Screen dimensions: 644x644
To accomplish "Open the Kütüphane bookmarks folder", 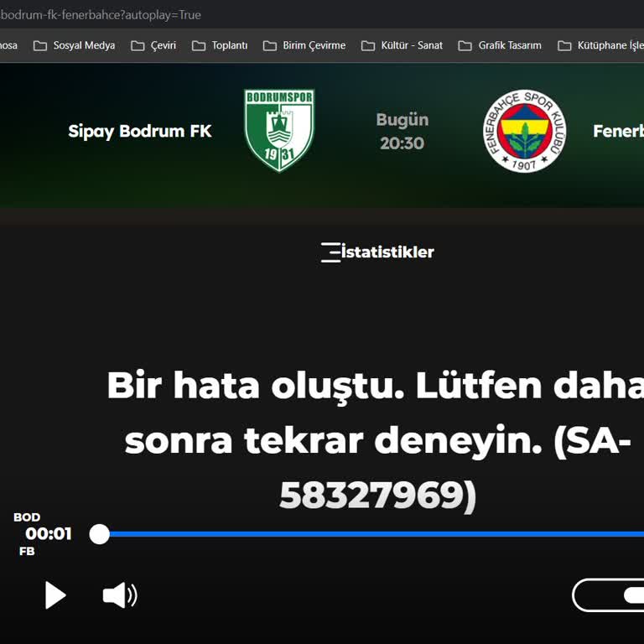I will pos(600,45).
